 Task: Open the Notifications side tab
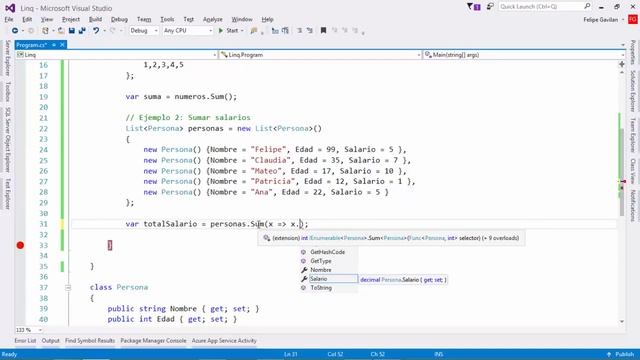coord(633,206)
